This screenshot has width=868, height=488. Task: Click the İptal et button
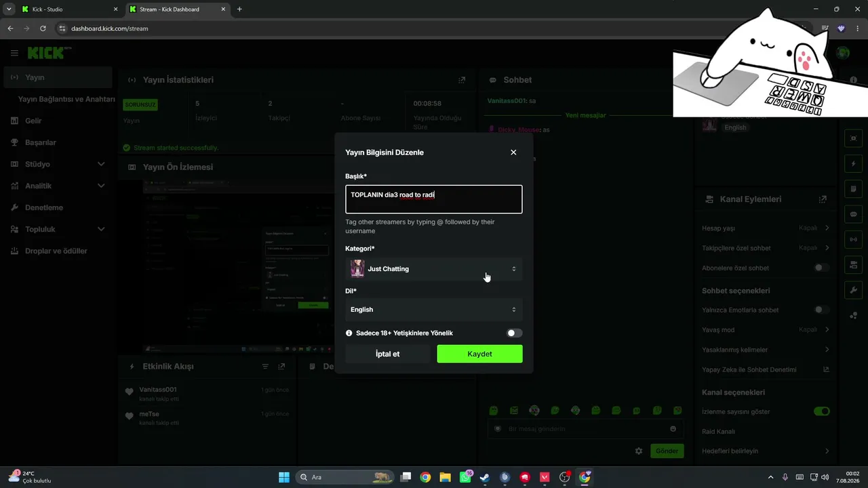[388, 354]
